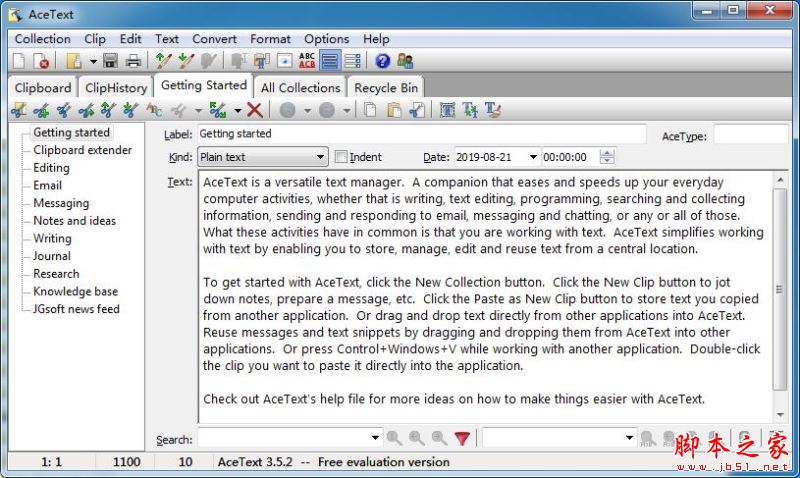Viewport: 800px width, 478px height.
Task: Select the Journal clip in the tree
Action: pos(52,256)
